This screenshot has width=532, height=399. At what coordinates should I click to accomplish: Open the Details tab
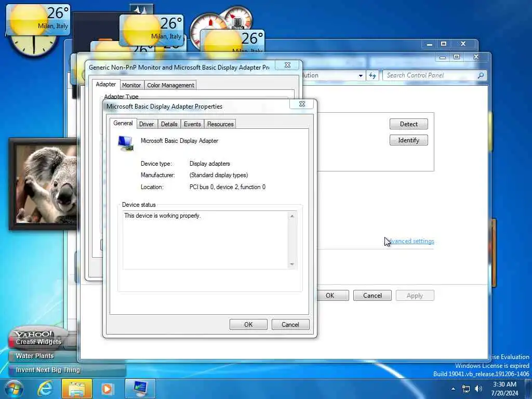(169, 124)
